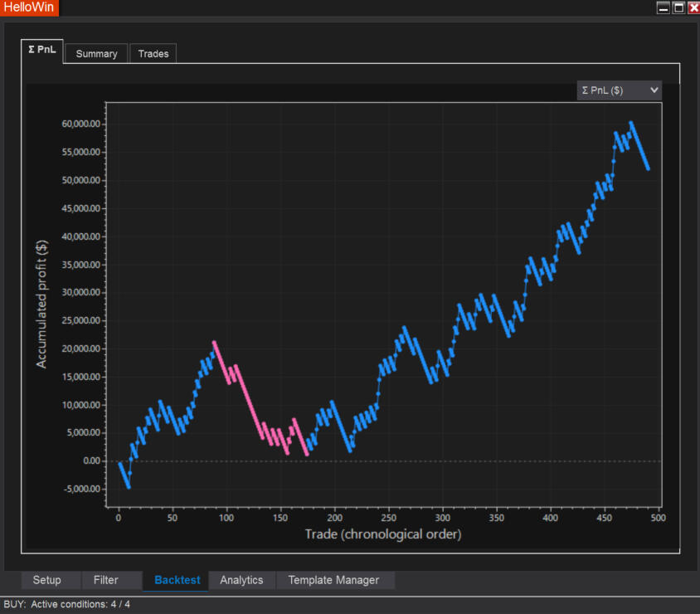
Task: Open the Trades tab
Action: (153, 54)
